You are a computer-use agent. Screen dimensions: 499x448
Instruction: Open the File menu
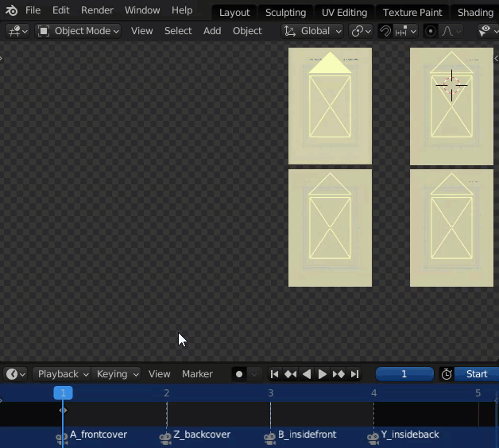[x=33, y=10]
